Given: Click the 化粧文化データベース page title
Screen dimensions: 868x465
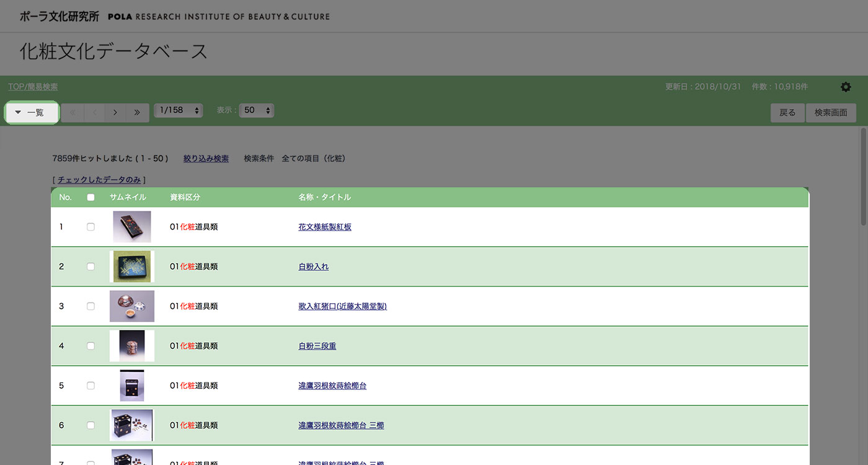Looking at the screenshot, I should [x=113, y=51].
